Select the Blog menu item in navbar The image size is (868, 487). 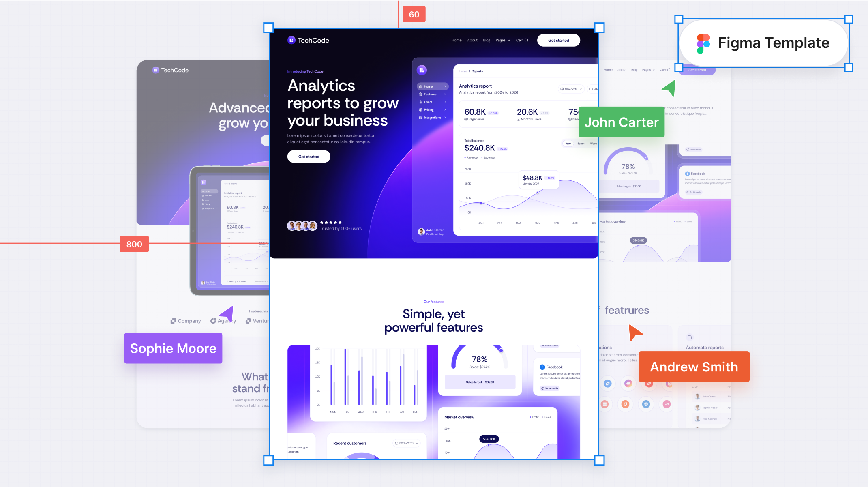(487, 40)
